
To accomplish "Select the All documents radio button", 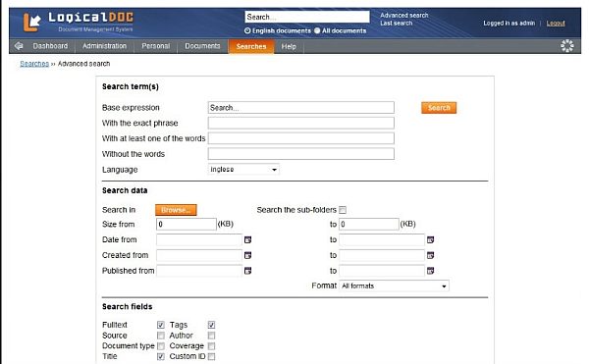I will pyautogui.click(x=317, y=30).
